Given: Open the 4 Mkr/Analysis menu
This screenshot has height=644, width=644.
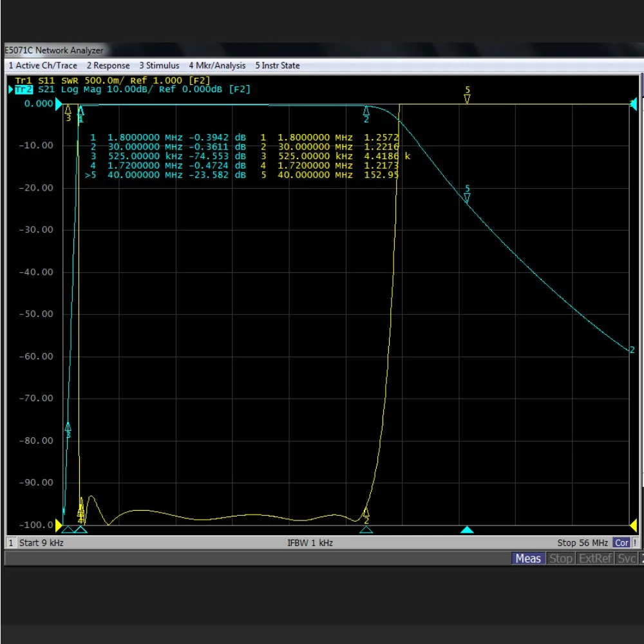Looking at the screenshot, I should tap(217, 65).
